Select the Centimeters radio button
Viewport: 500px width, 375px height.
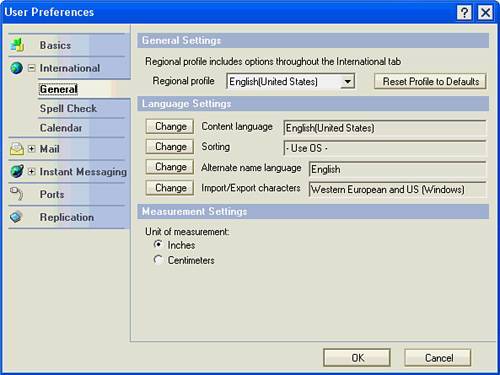coord(158,259)
